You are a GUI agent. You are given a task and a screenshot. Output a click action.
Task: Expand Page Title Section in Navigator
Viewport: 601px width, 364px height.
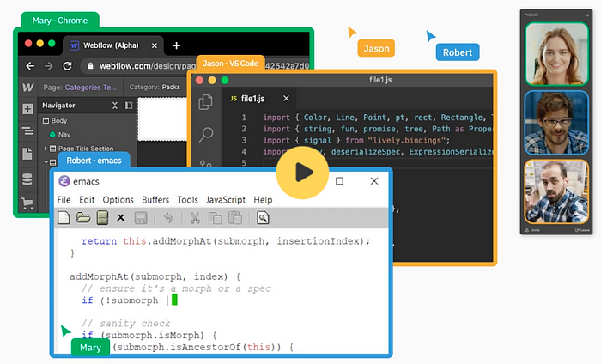(46, 149)
